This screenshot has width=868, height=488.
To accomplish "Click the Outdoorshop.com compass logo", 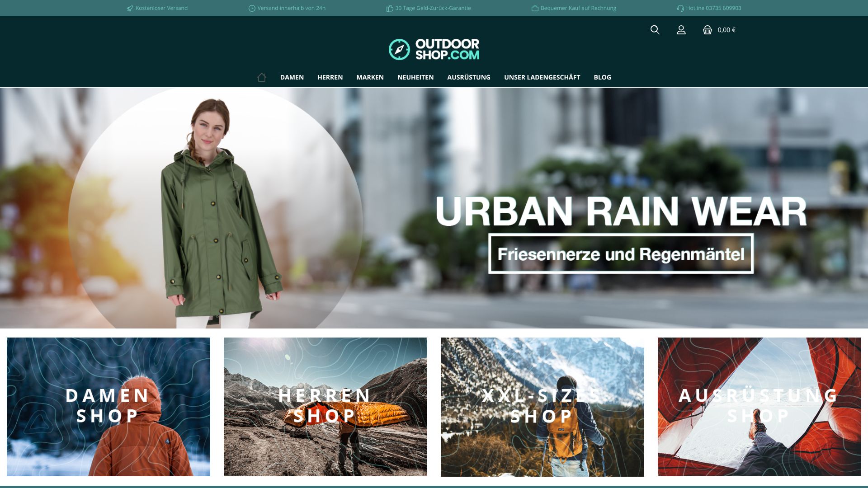I will click(400, 49).
